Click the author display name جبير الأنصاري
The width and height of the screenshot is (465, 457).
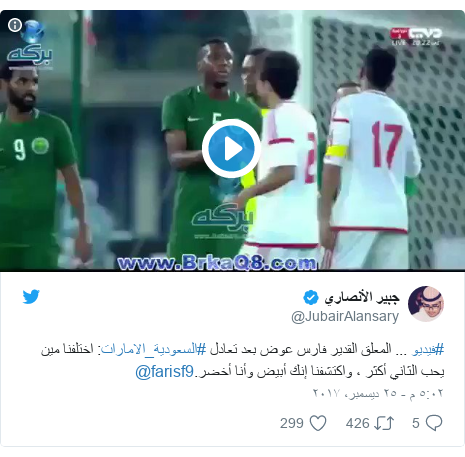point(362,298)
